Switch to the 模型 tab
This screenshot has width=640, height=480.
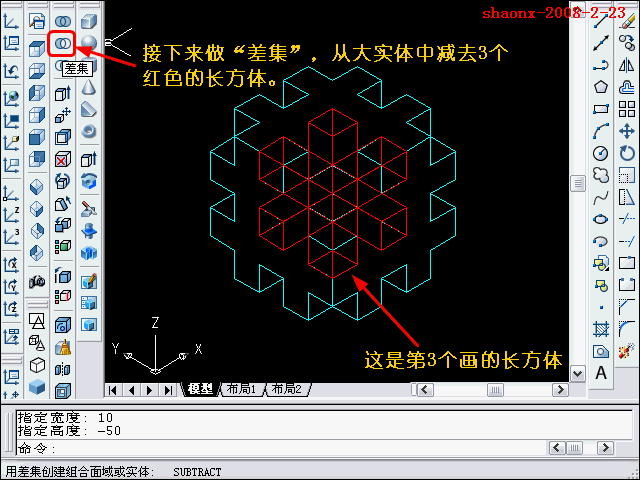(x=201, y=389)
